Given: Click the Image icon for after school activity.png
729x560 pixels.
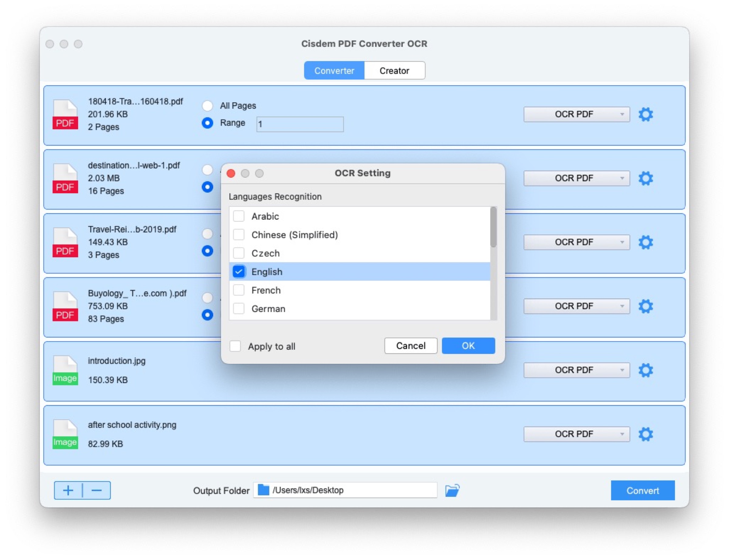Looking at the screenshot, I should click(65, 434).
